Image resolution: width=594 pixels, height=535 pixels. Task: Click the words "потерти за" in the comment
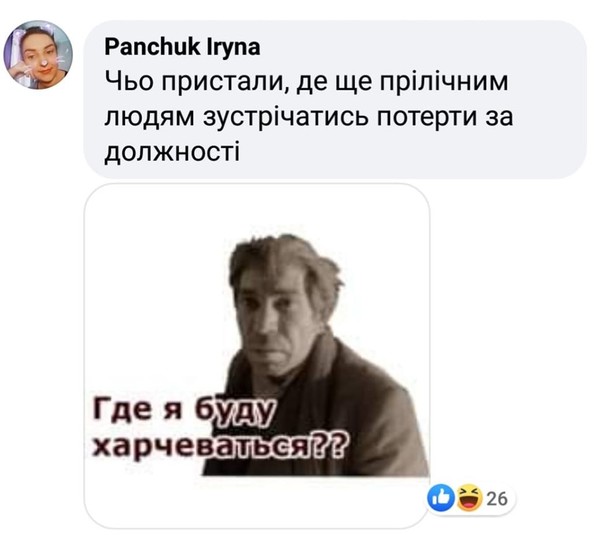[445, 117]
